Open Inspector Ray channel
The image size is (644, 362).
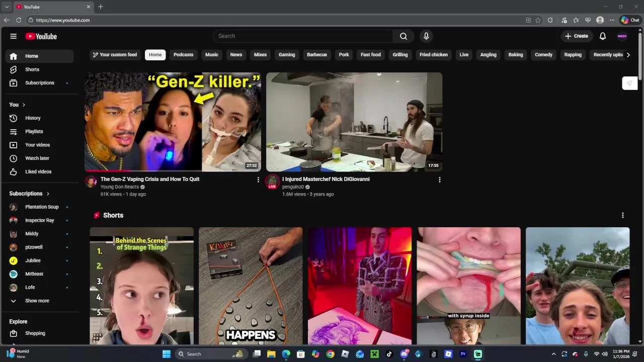[40, 220]
